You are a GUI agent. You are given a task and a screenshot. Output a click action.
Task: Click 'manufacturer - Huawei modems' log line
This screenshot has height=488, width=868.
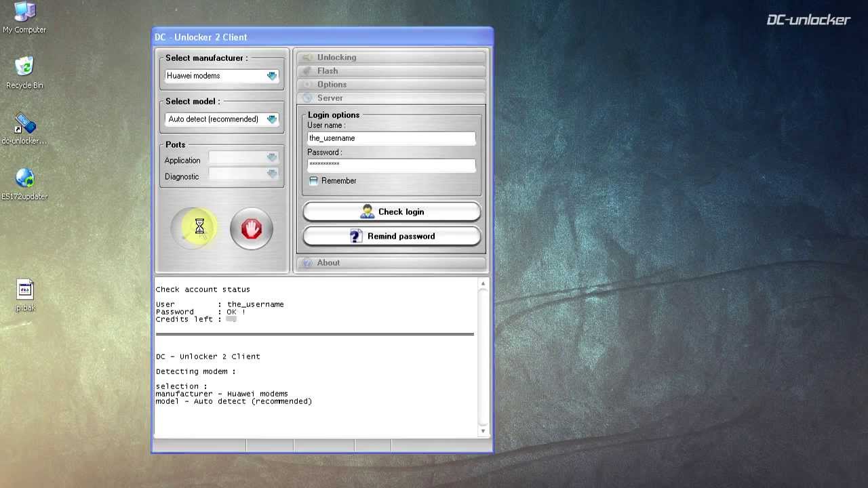pyautogui.click(x=222, y=394)
